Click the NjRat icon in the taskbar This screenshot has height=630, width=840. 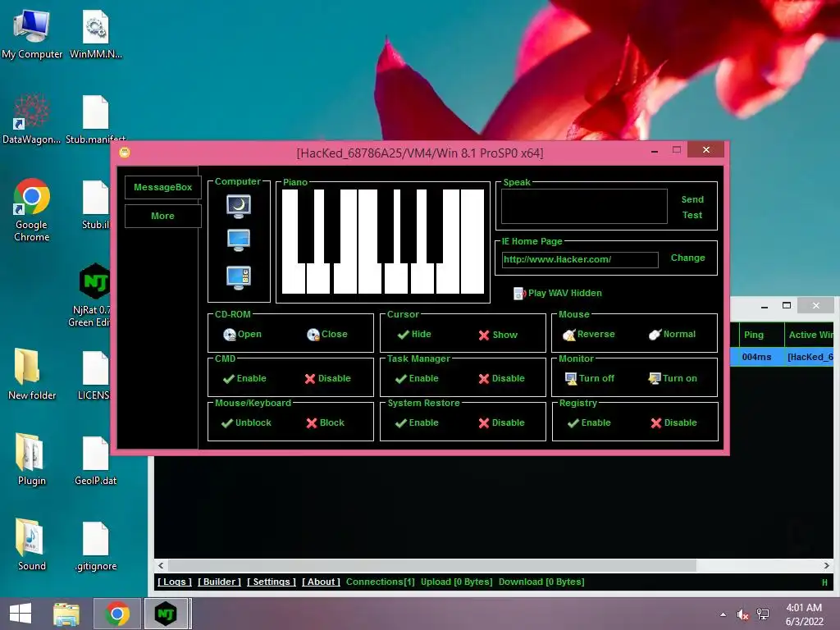(x=166, y=614)
